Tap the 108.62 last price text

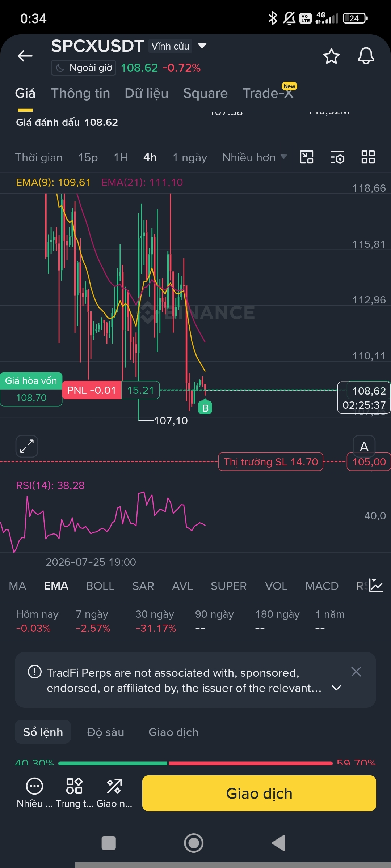(x=139, y=68)
